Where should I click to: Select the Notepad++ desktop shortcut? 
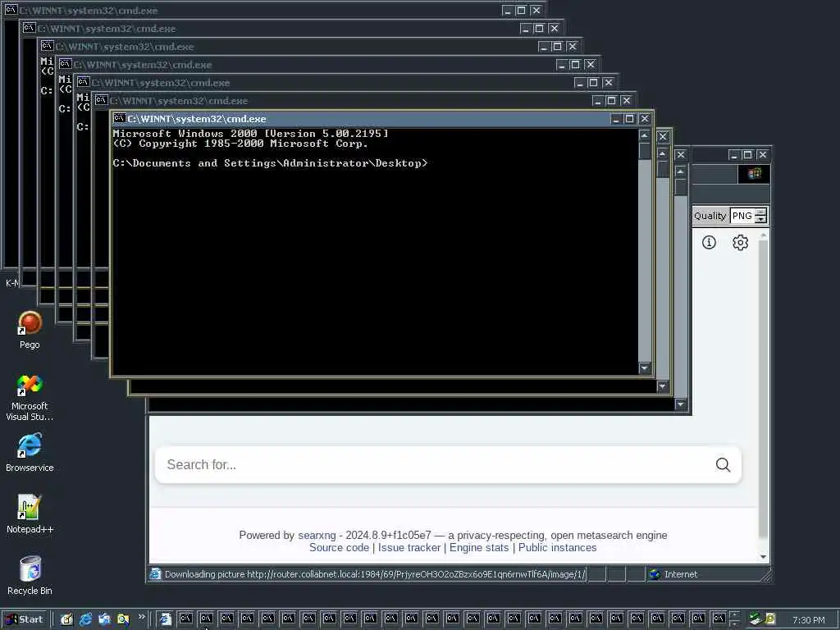[x=30, y=514]
